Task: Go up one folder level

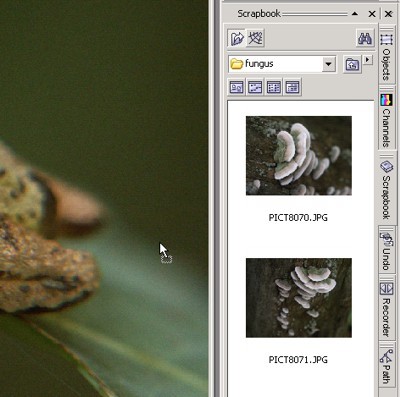Action: (352, 64)
